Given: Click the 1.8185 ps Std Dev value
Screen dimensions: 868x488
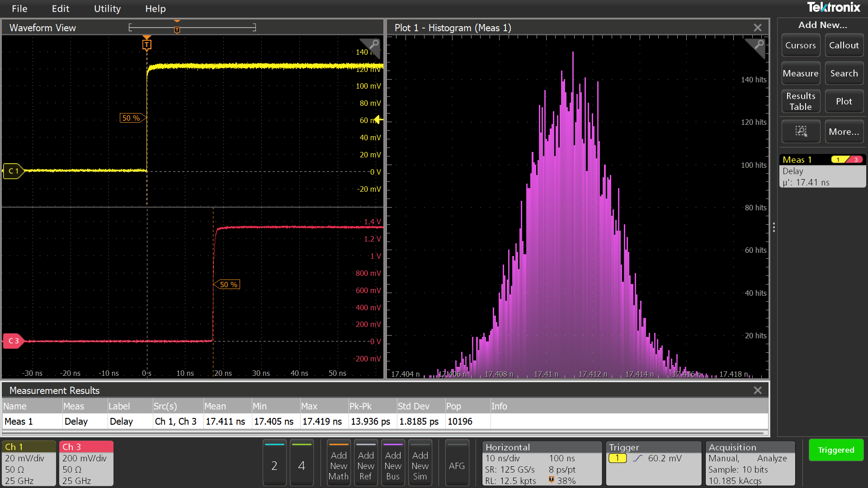Looking at the screenshot, I should 419,422.
